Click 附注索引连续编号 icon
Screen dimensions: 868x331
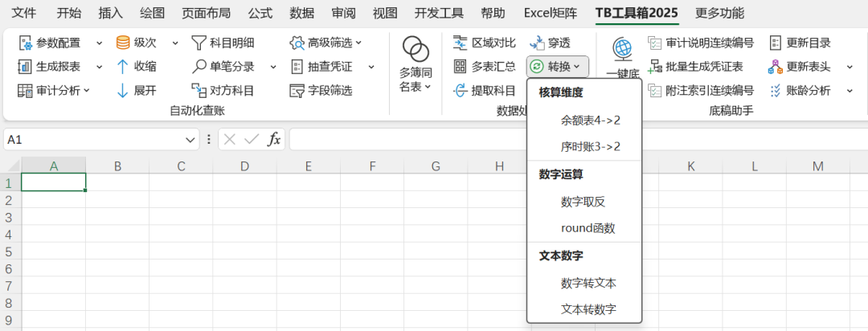655,91
